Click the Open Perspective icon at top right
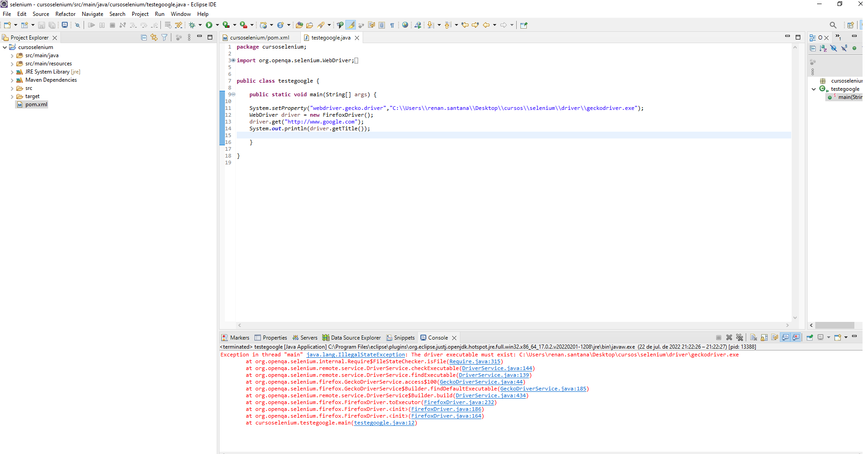Image resolution: width=868 pixels, height=454 pixels. (x=850, y=25)
